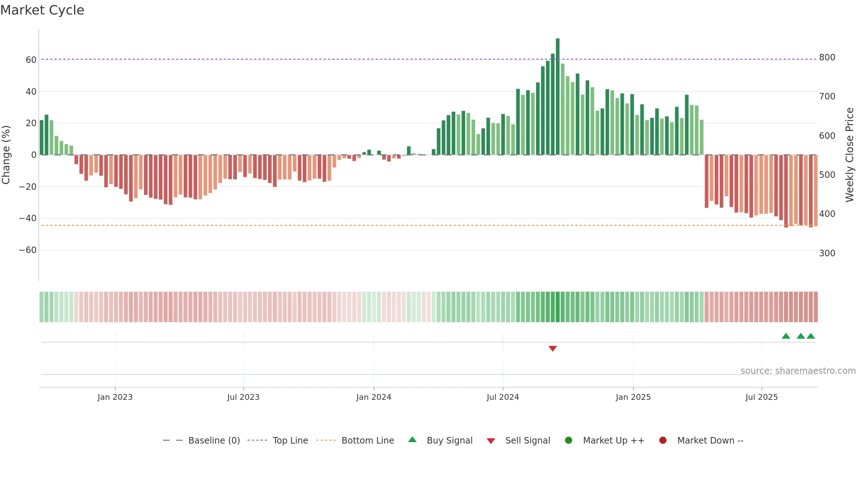Screen dimensions: 868x488
Task: Click the Jan 2024 x-axis label
Action: pos(374,397)
